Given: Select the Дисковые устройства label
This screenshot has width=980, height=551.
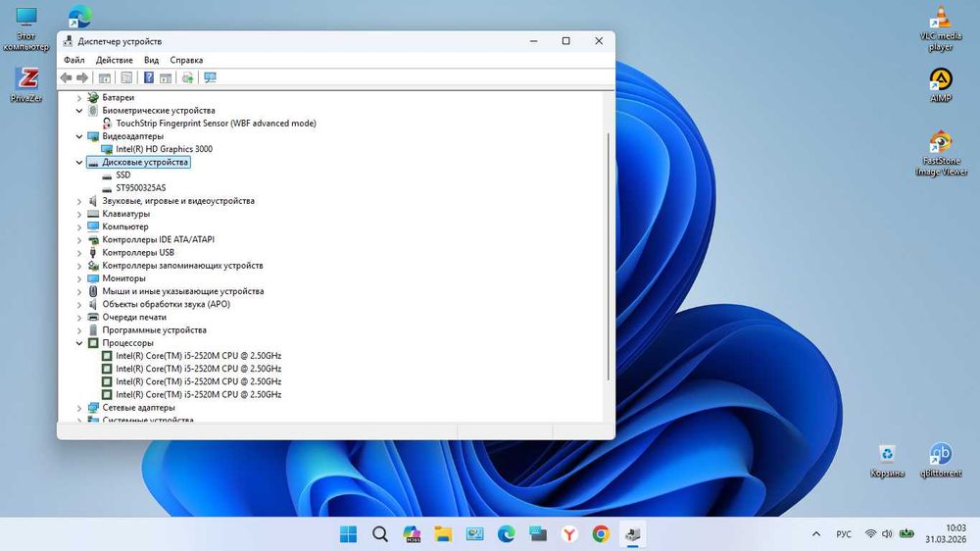Looking at the screenshot, I should click(145, 162).
